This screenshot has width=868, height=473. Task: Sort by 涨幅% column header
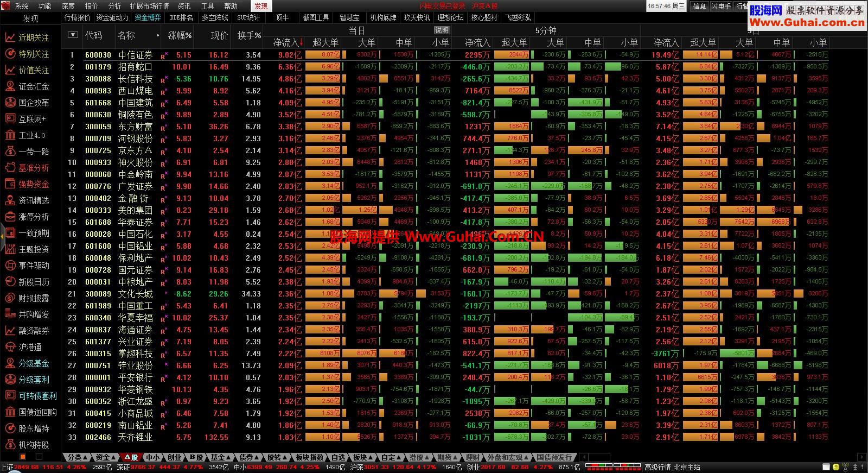point(180,35)
